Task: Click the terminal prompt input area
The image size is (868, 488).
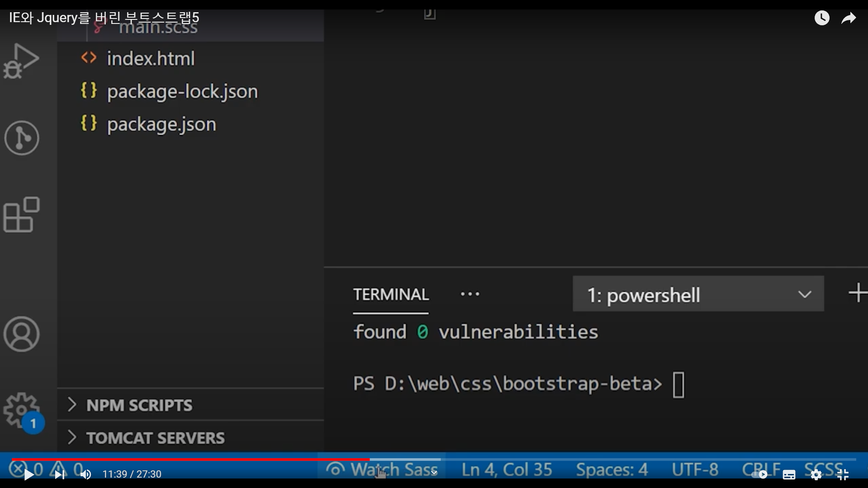Action: (x=679, y=385)
